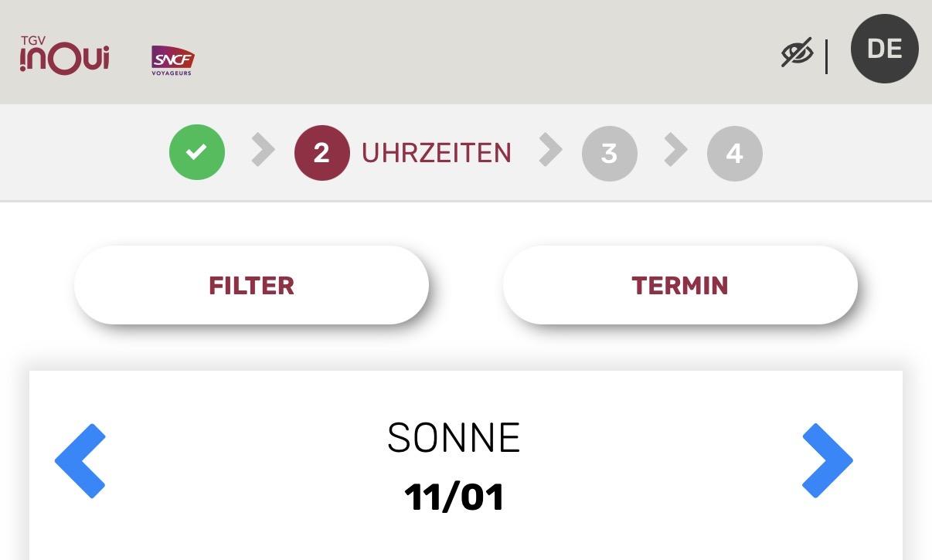This screenshot has width=932, height=560.
Task: Select the 11/01 date text
Action: tap(454, 497)
